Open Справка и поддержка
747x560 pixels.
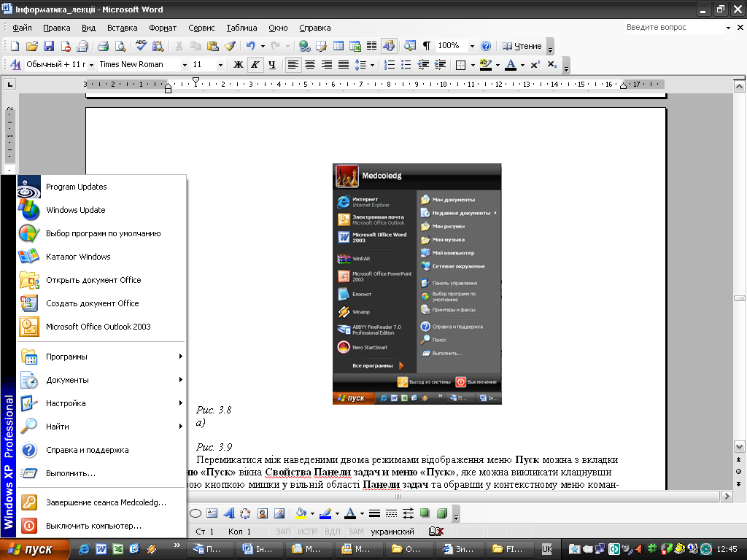coord(101,450)
